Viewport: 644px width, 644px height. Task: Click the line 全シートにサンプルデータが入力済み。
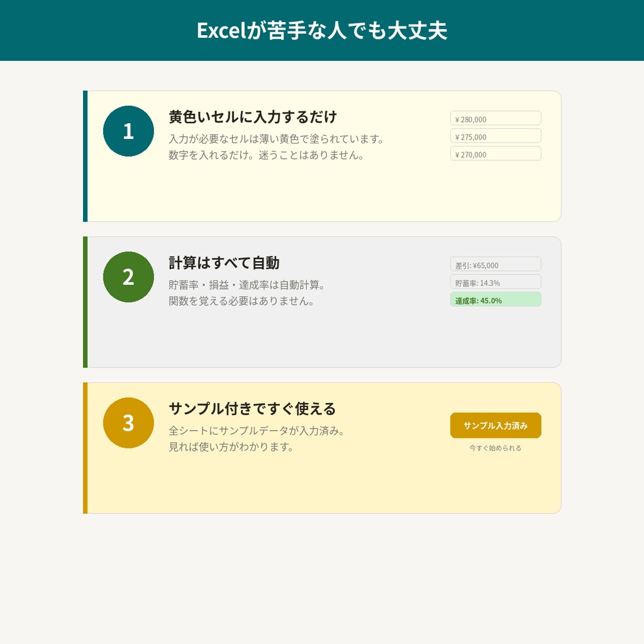point(257,430)
